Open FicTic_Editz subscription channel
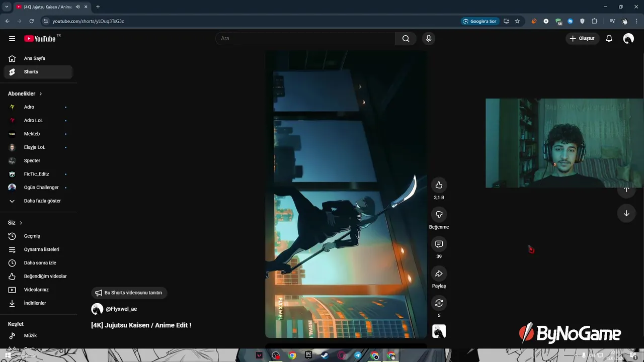The width and height of the screenshot is (644, 362). (38, 174)
